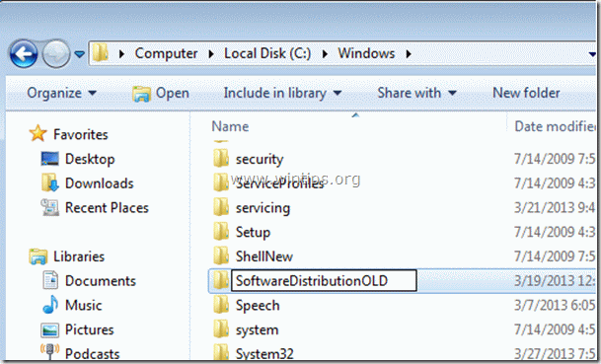
Task: Open the Share with menu
Action: pos(416,93)
